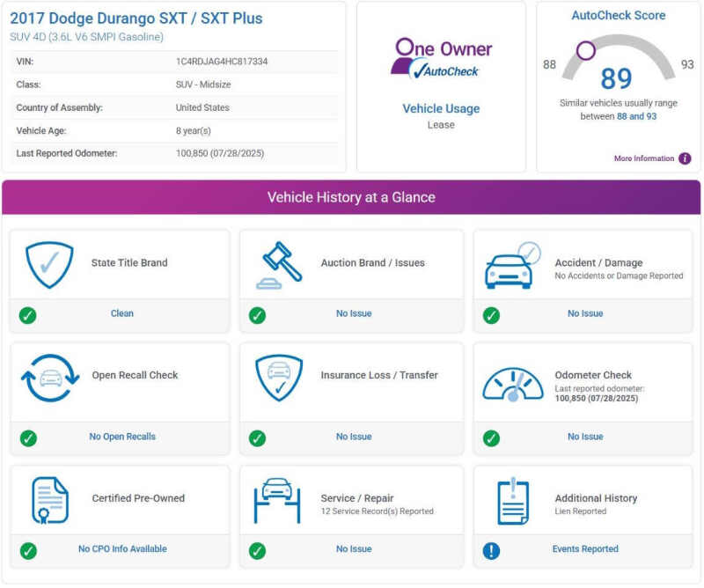Click the Additional History clipboard icon
The width and height of the screenshot is (704, 588).
pos(512,500)
